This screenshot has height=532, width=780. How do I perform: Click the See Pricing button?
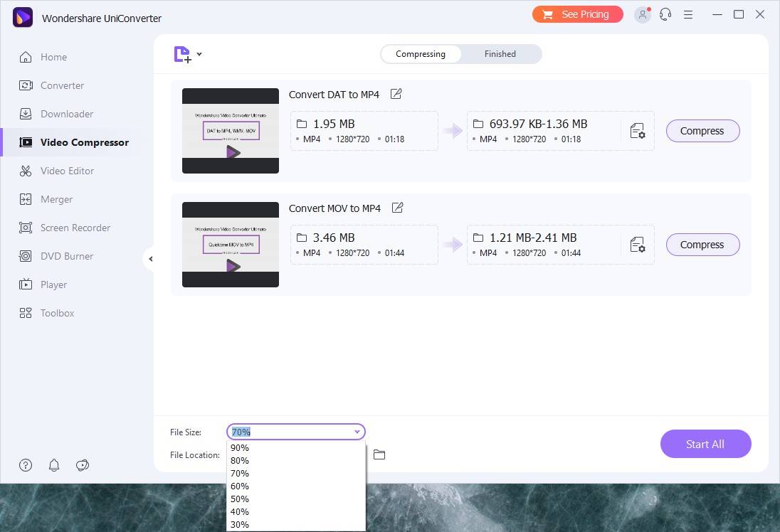point(578,14)
